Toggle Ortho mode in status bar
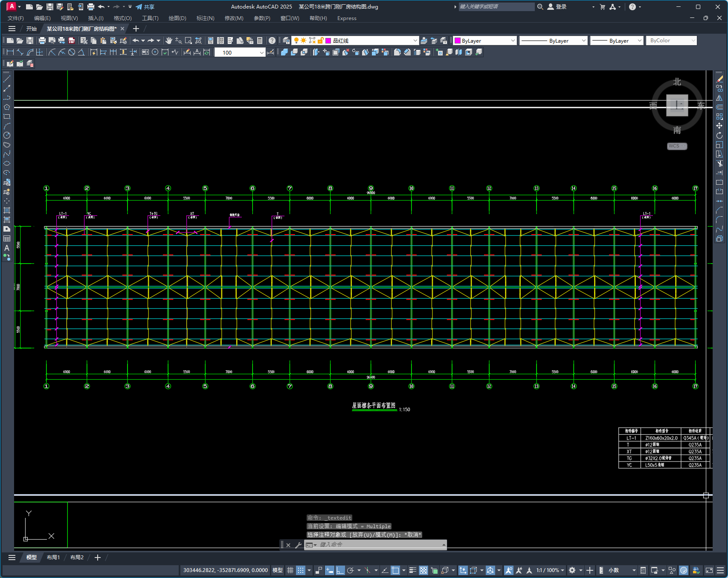This screenshot has width=728, height=578. [x=340, y=570]
